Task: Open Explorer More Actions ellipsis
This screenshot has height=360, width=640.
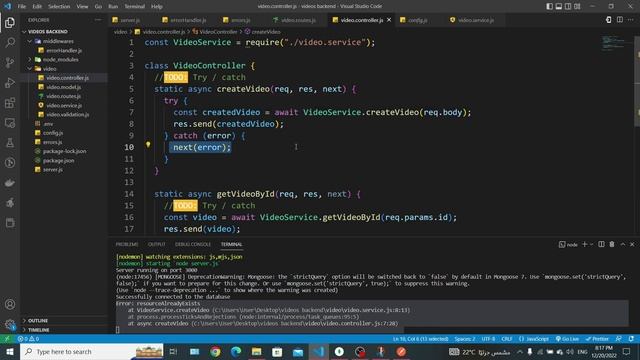Action: click(x=98, y=20)
